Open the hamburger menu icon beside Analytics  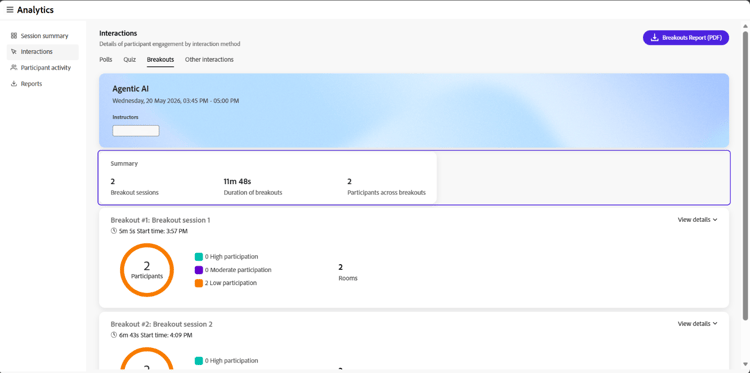pyautogui.click(x=10, y=10)
